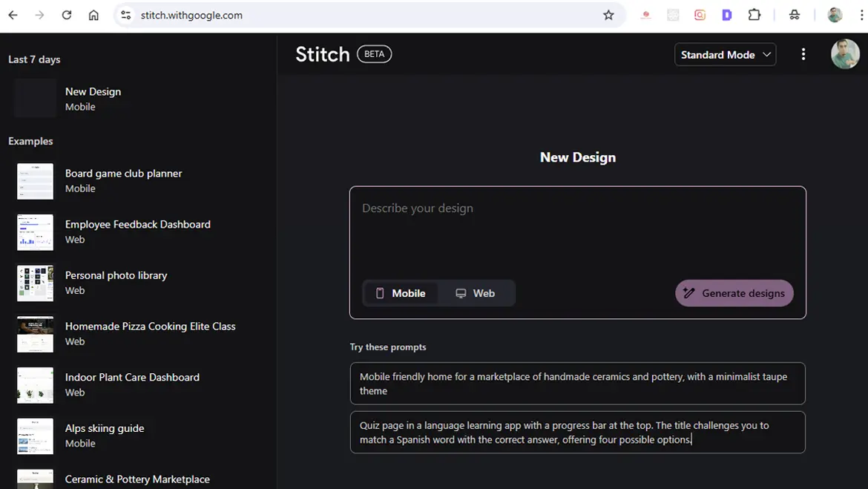
Task: Use the language learning quiz prompt
Action: click(577, 432)
